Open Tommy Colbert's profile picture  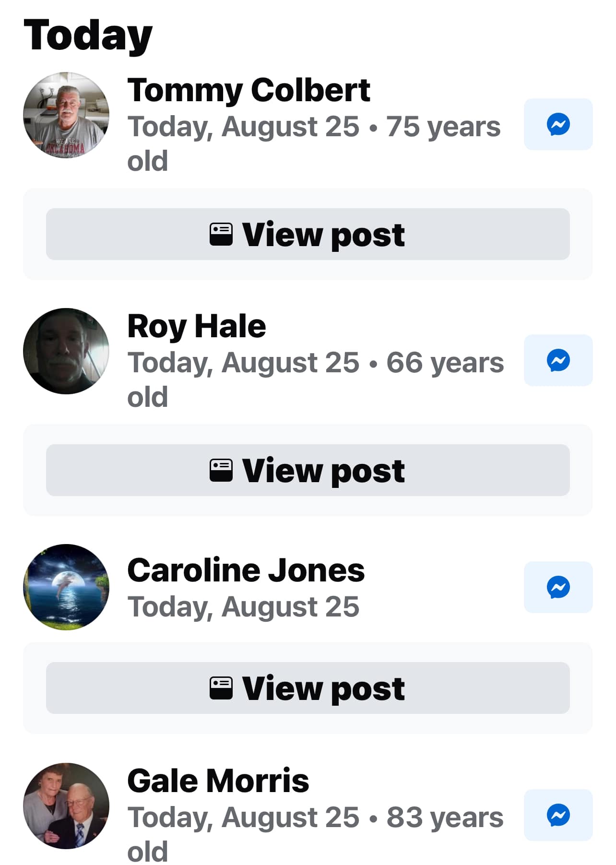coord(66,115)
